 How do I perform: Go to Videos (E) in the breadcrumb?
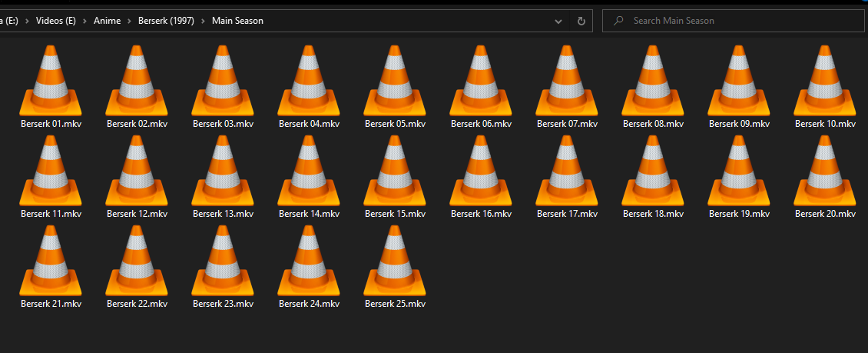tap(56, 21)
